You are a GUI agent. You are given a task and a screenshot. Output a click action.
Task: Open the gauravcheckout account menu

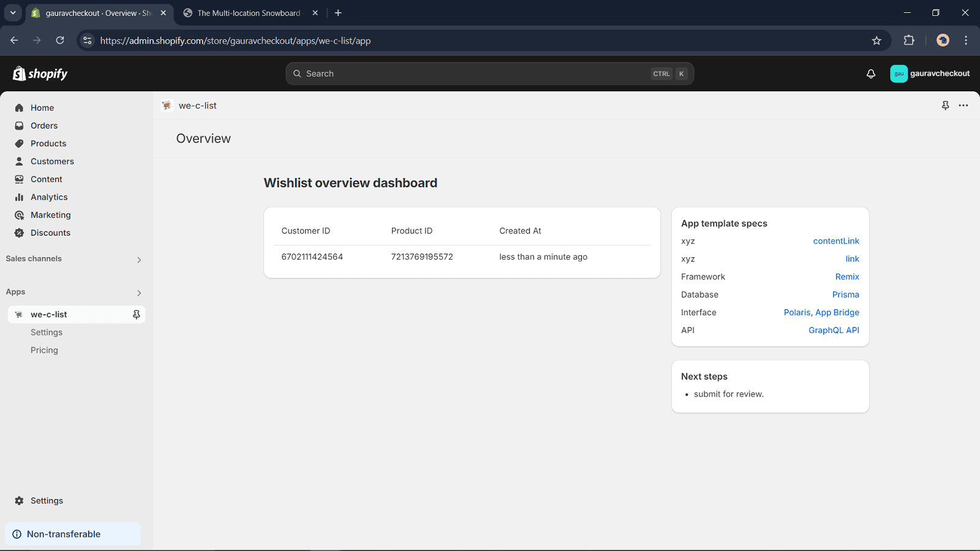pos(930,73)
